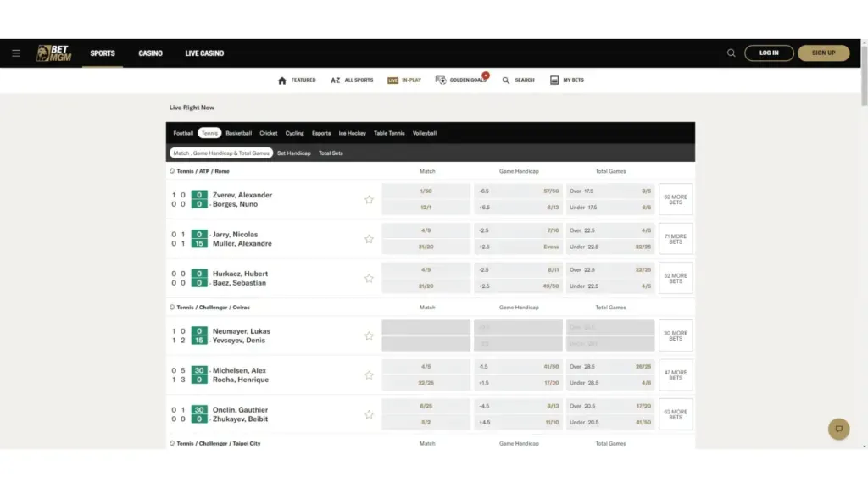The image size is (868, 488).
Task: Open Featured home icon link
Action: pos(297,80)
